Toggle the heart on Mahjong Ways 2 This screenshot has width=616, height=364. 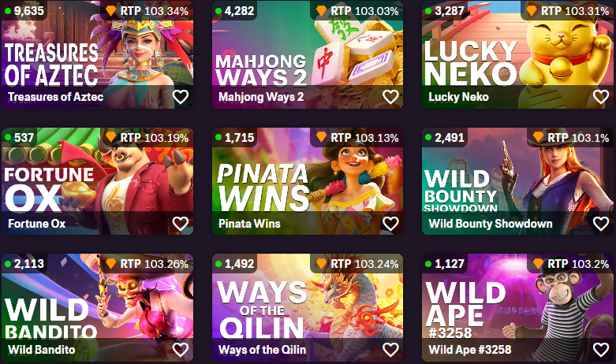tap(390, 97)
